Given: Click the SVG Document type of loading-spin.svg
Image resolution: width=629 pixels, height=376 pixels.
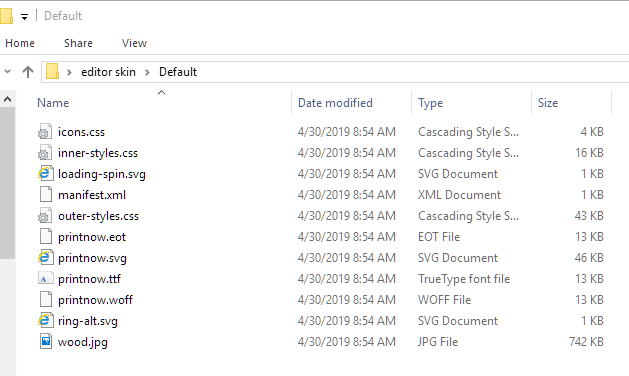Looking at the screenshot, I should coord(458,173).
